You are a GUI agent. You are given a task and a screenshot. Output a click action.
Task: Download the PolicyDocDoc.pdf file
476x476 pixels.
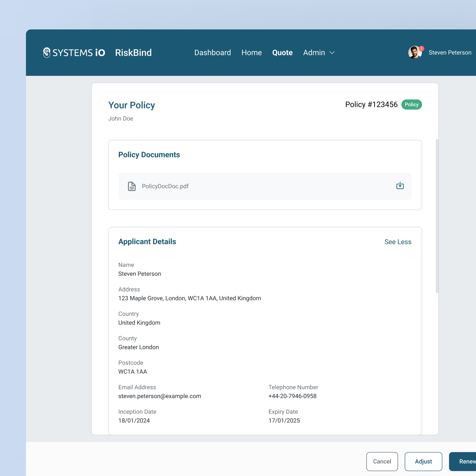[x=400, y=186]
